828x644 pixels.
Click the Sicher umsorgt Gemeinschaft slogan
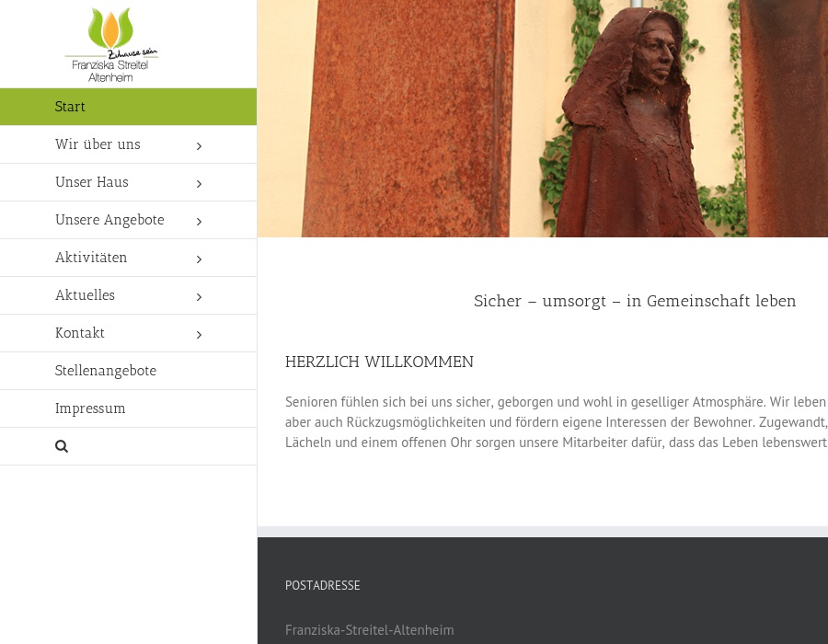pos(635,301)
